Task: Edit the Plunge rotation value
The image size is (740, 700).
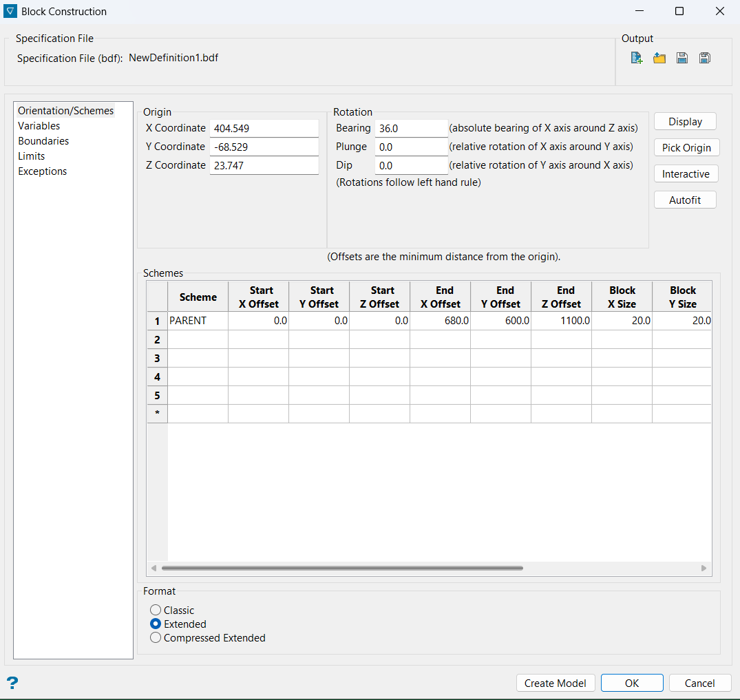Action: (411, 147)
